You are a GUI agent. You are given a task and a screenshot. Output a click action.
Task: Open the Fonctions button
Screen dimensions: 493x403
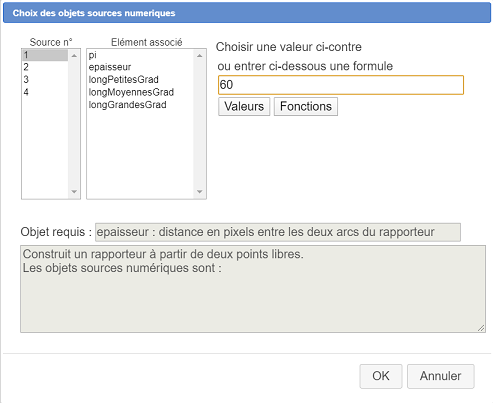306,107
